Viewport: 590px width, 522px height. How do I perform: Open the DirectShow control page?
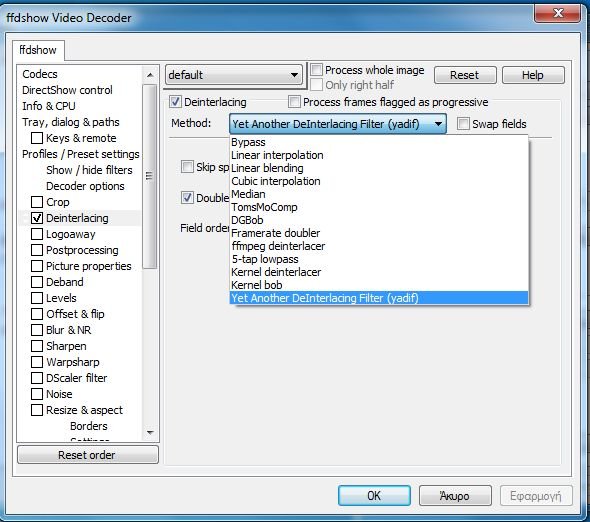[x=67, y=90]
